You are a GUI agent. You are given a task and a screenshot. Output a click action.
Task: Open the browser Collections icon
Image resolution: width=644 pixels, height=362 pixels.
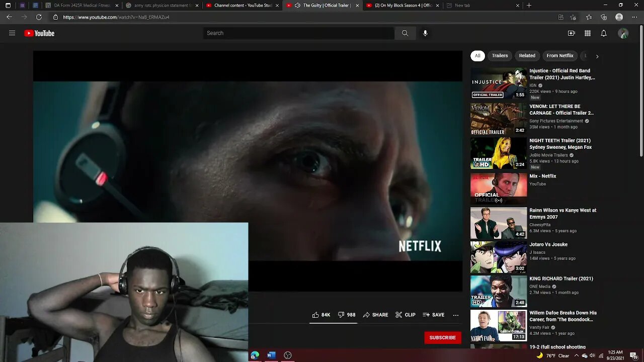(x=604, y=17)
